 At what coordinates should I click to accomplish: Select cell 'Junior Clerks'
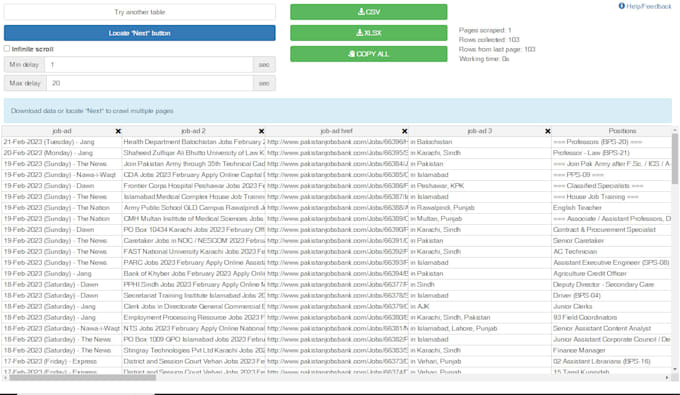point(611,307)
